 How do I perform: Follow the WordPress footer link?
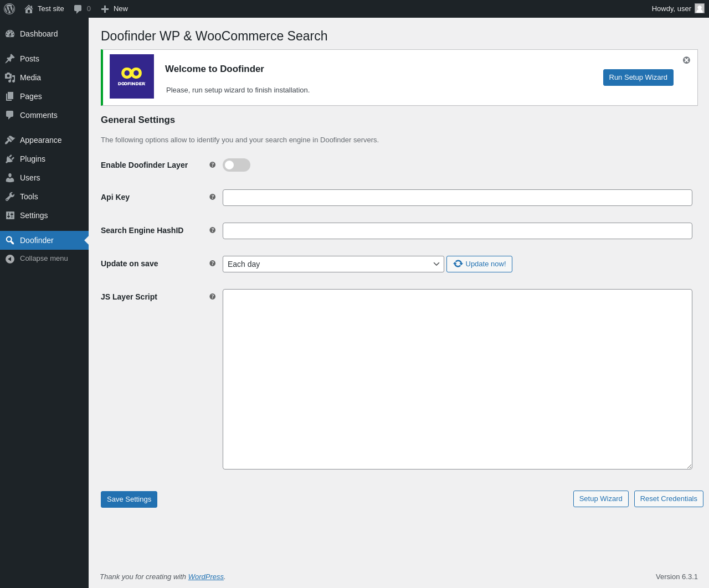click(x=206, y=577)
